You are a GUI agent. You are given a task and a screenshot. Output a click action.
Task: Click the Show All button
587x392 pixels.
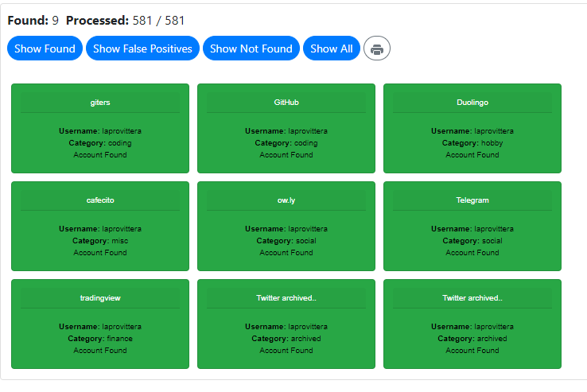332,49
